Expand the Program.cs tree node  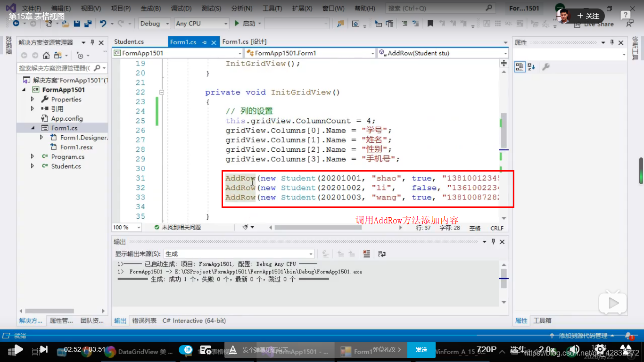(33, 156)
